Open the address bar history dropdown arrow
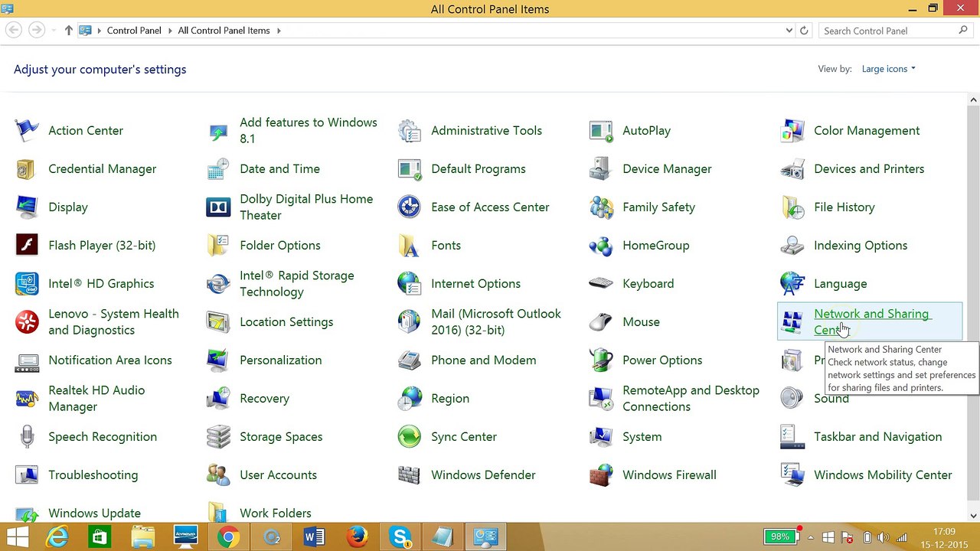This screenshot has width=980, height=551. (789, 31)
